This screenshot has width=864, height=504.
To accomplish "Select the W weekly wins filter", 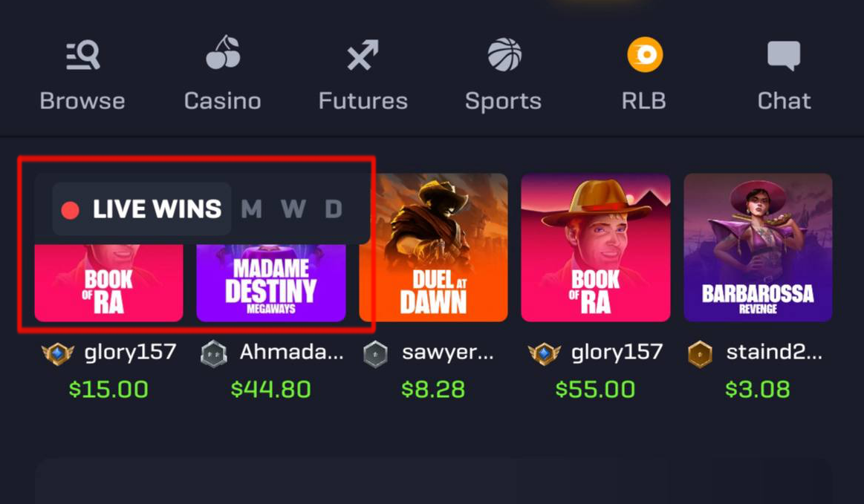I will tap(293, 209).
